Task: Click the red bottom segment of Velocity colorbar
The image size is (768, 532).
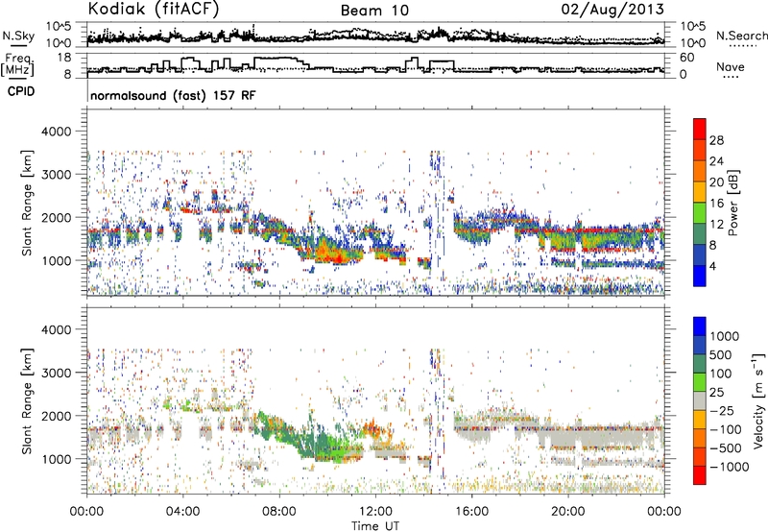Action: 700,475
